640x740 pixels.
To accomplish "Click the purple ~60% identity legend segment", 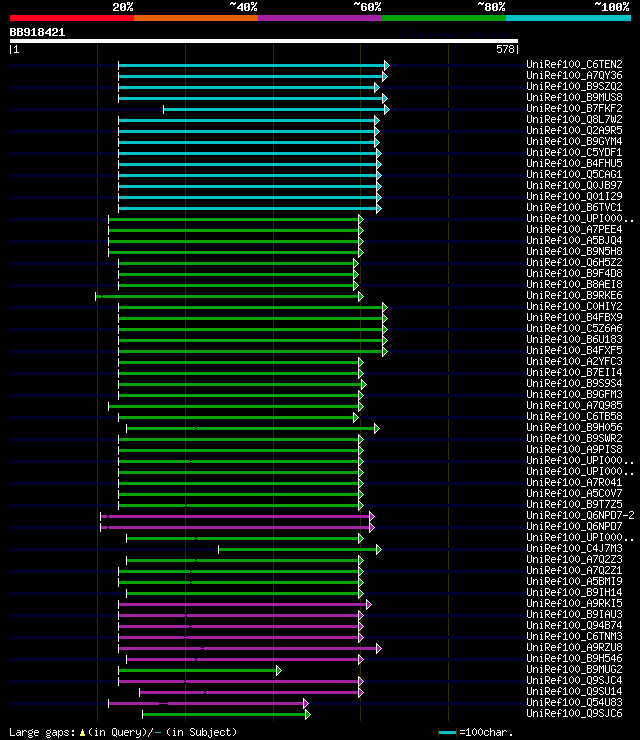I will (320, 18).
